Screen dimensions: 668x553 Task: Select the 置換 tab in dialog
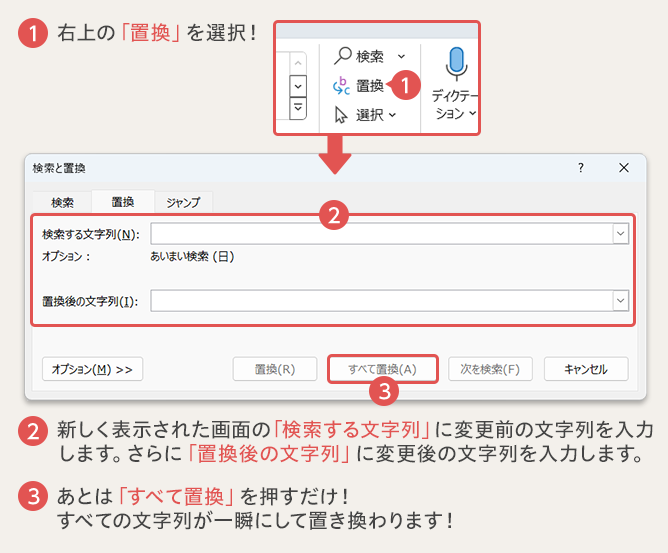click(x=123, y=202)
